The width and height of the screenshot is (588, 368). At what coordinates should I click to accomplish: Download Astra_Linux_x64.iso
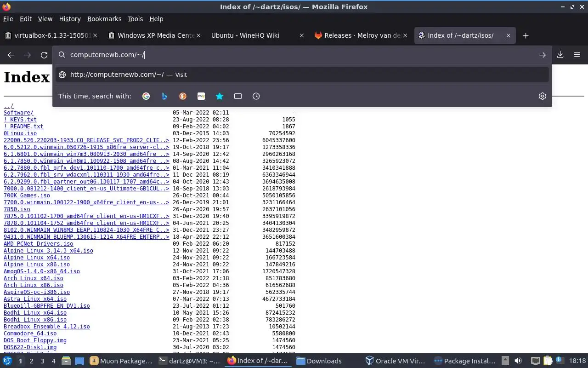(x=35, y=299)
